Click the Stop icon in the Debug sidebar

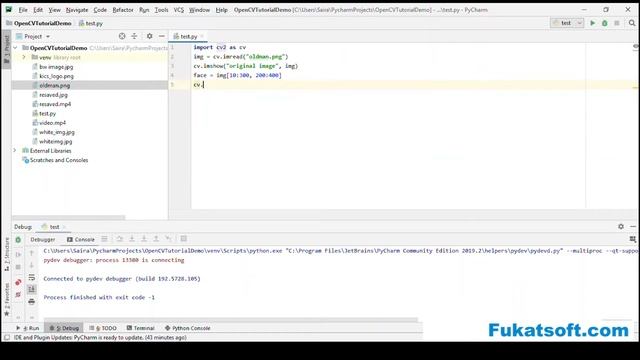pos(18,267)
